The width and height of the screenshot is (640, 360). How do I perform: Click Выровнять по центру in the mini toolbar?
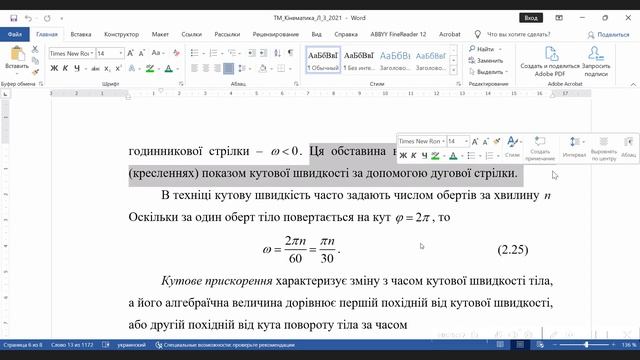click(603, 149)
